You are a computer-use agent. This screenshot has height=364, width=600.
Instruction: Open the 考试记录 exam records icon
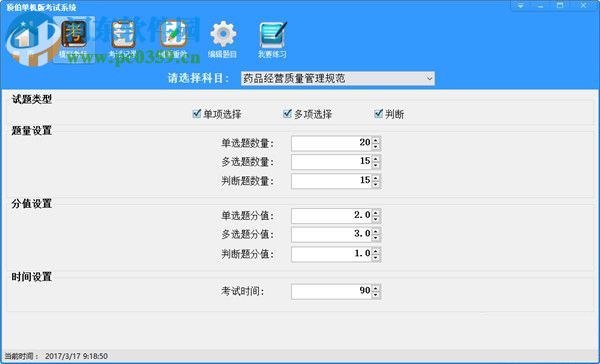123,39
